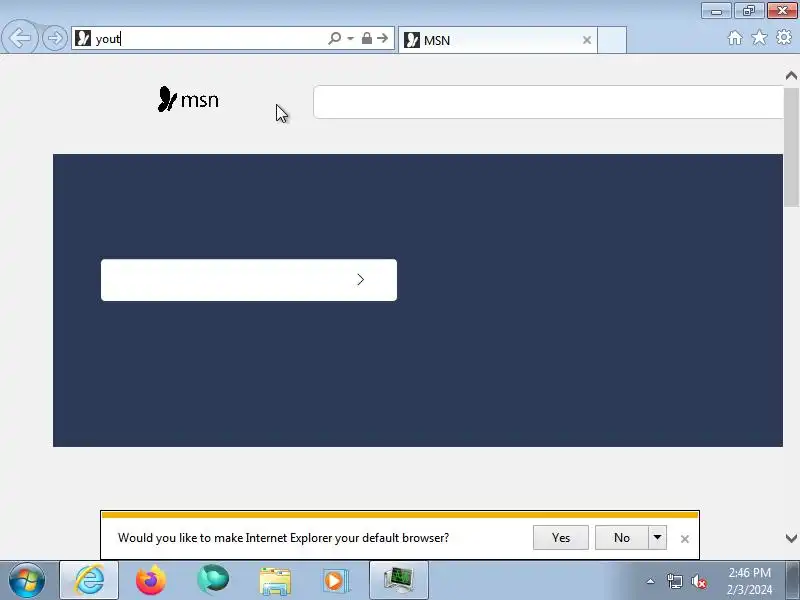This screenshot has width=800, height=600.
Task: Click the network status tray icon
Action: (674, 581)
